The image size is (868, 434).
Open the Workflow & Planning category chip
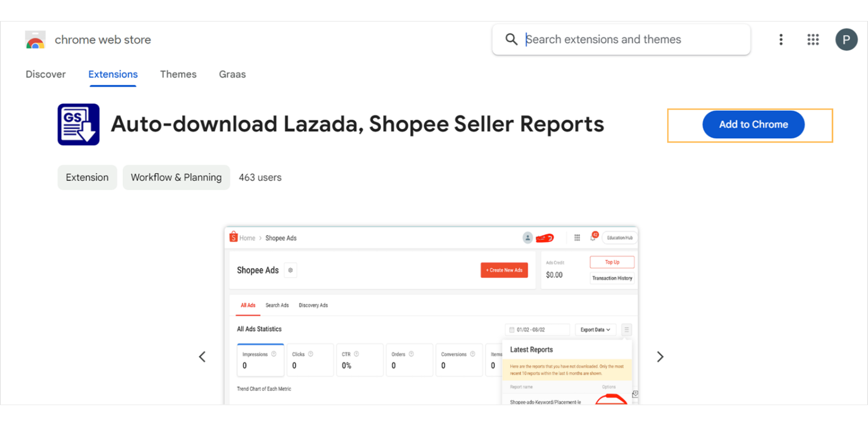pyautogui.click(x=176, y=177)
